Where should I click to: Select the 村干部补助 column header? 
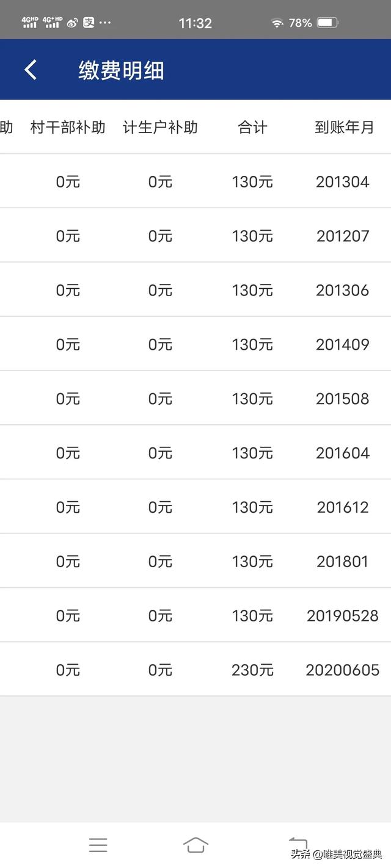pyautogui.click(x=68, y=127)
